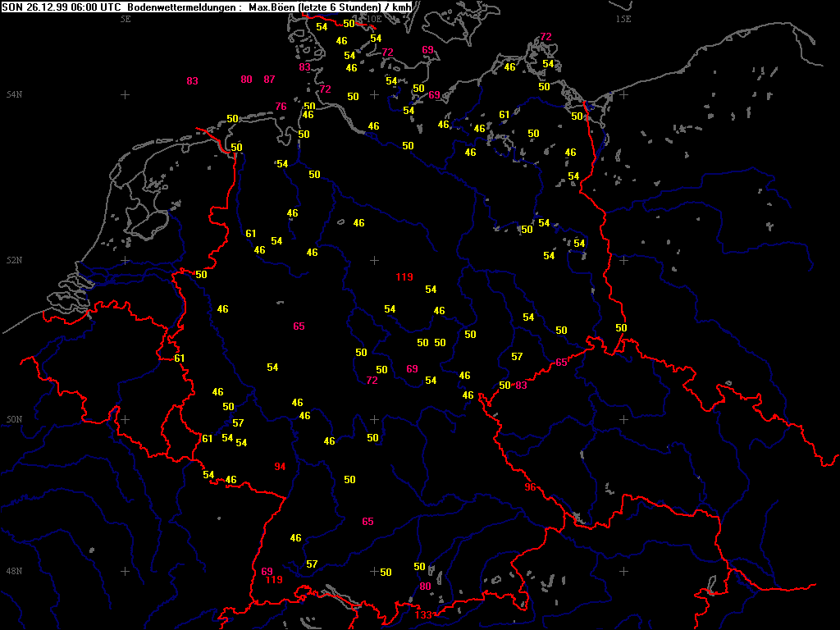Image resolution: width=840 pixels, height=630 pixels.
Task: Select the 119 reading above yellow 54
Action: (404, 277)
